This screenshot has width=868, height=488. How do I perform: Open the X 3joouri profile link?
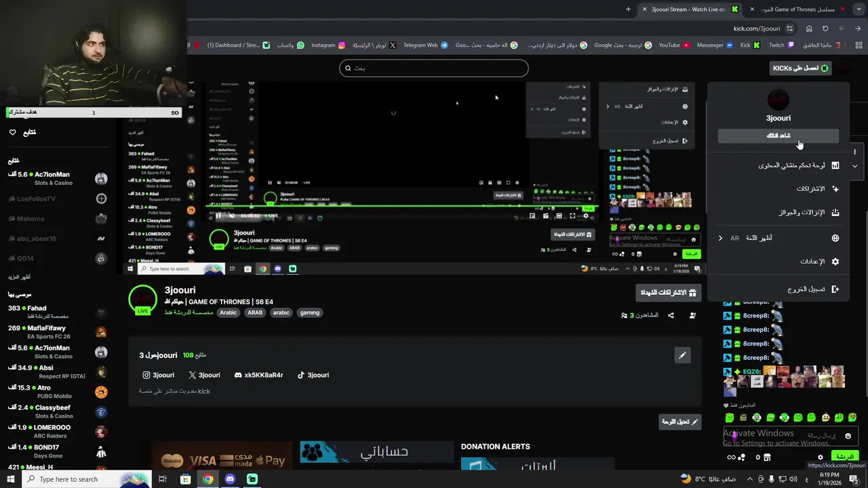point(204,375)
